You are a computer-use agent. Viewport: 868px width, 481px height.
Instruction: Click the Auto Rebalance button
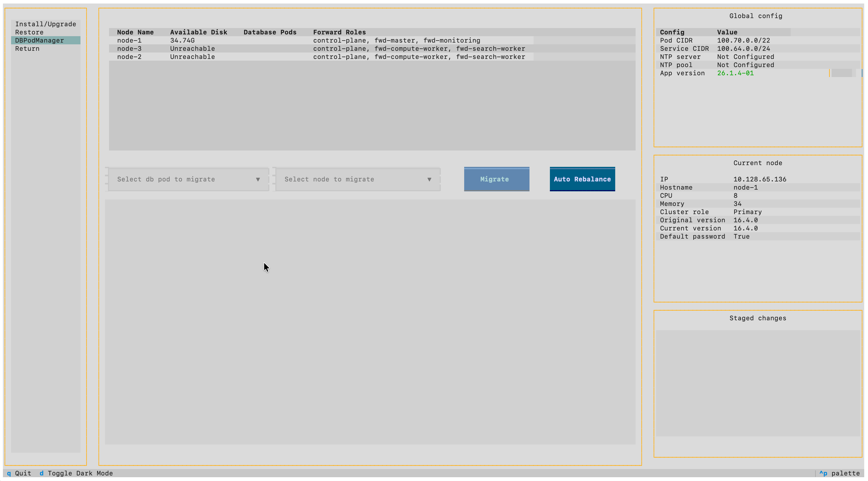[582, 179]
